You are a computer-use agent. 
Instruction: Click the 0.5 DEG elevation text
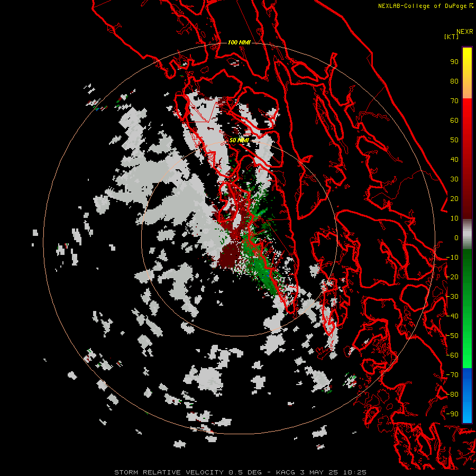(x=245, y=472)
